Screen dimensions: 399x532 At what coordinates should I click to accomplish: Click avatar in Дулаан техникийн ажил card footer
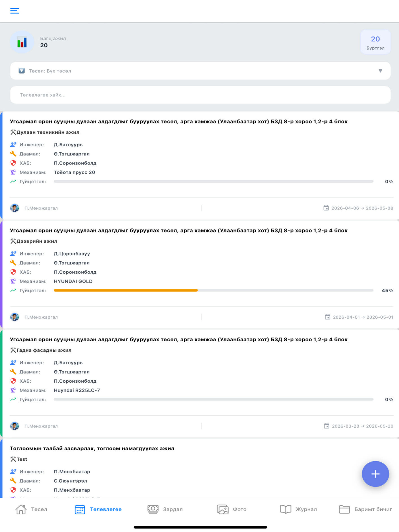coord(15,208)
